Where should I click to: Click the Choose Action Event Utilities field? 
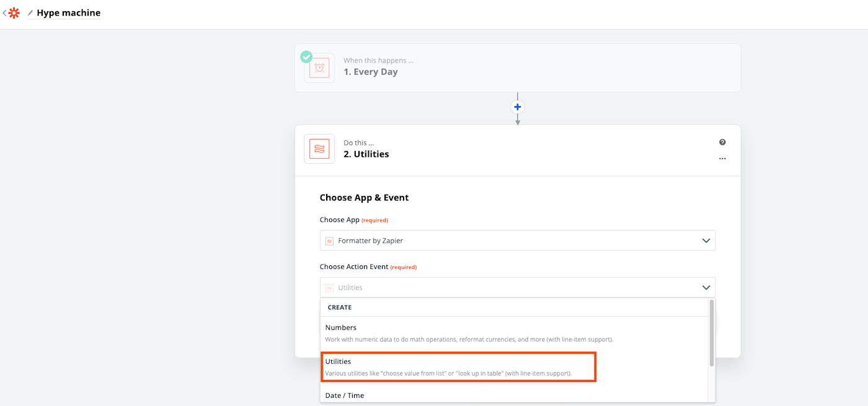pyautogui.click(x=518, y=288)
